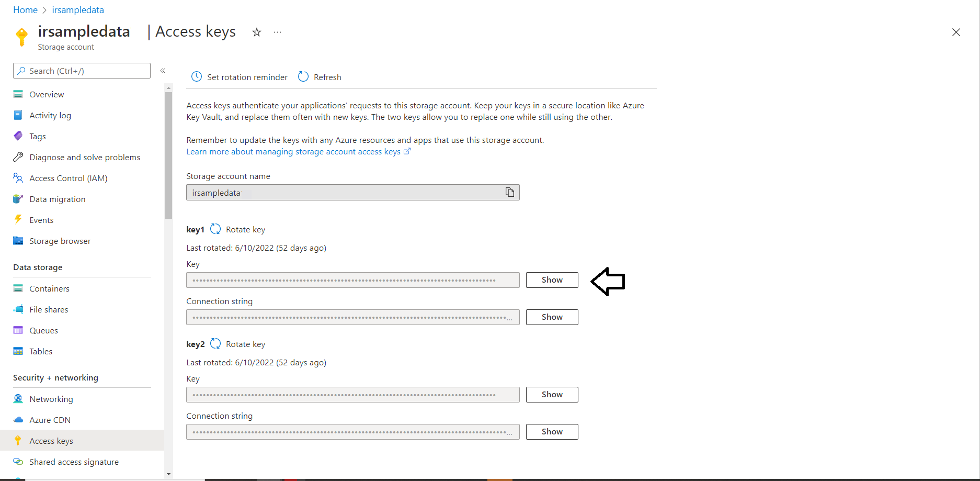Click the sidebar scroll down arrow
The width and height of the screenshot is (980, 481).
click(168, 474)
